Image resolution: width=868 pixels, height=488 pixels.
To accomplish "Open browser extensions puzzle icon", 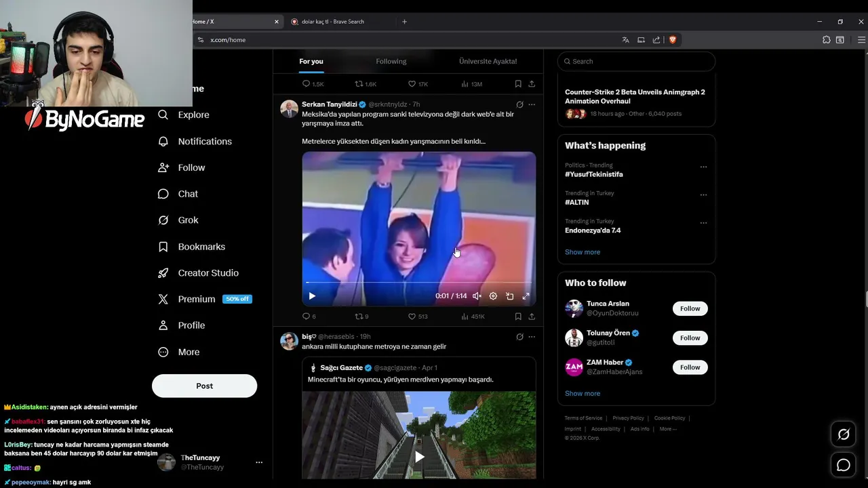I will tap(826, 40).
